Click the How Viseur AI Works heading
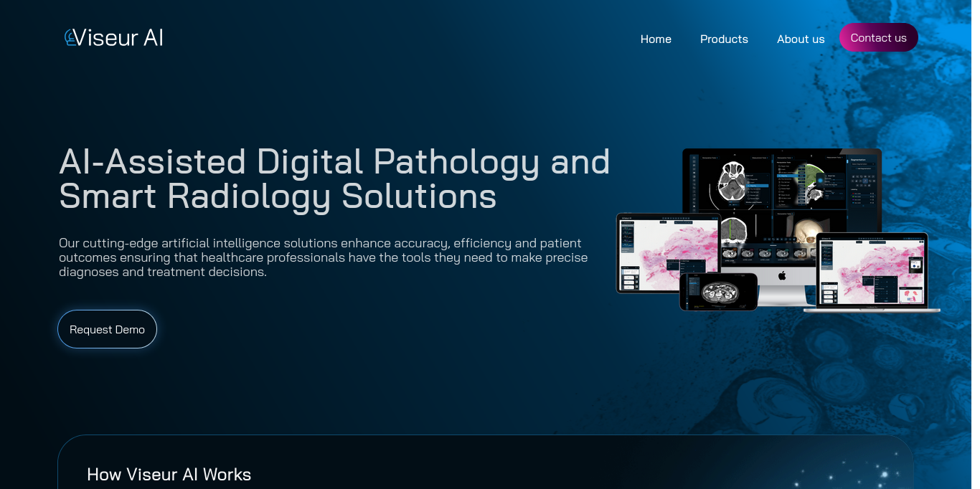 click(169, 474)
